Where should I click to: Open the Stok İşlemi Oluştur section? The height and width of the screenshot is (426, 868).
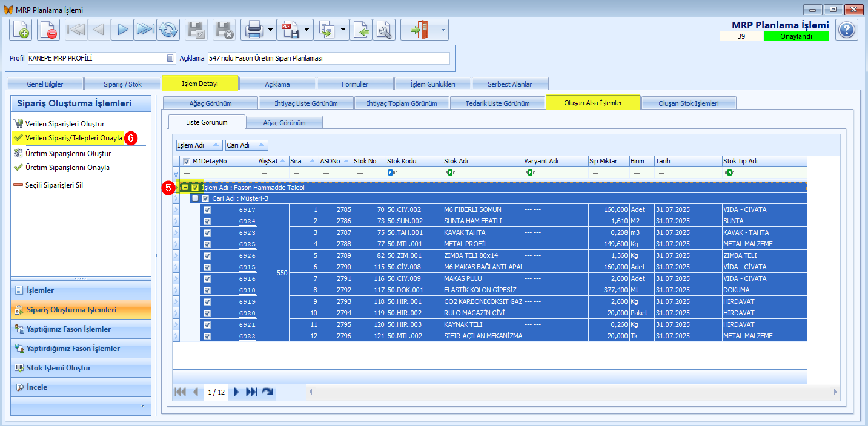click(81, 368)
